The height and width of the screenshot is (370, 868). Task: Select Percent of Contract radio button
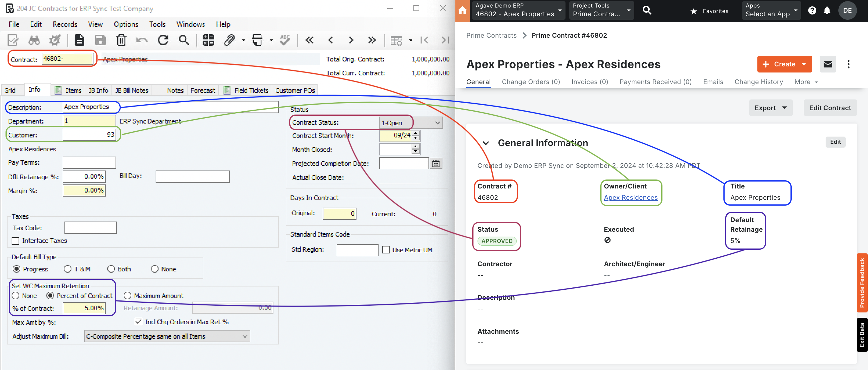tap(50, 295)
